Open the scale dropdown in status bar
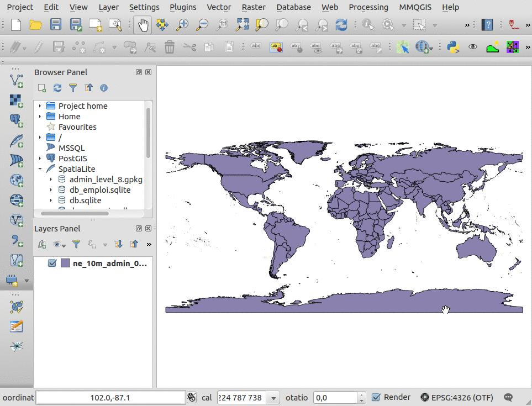This screenshot has height=406, width=532. (x=273, y=397)
